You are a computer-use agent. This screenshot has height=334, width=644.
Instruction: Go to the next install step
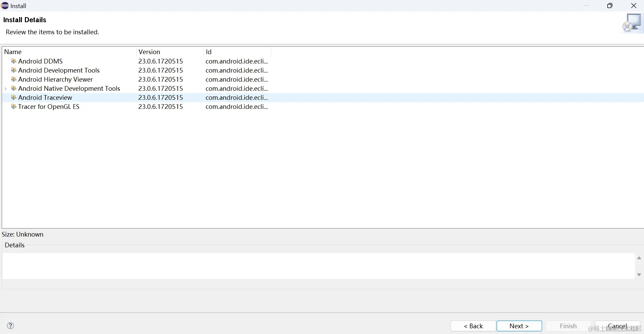519,326
